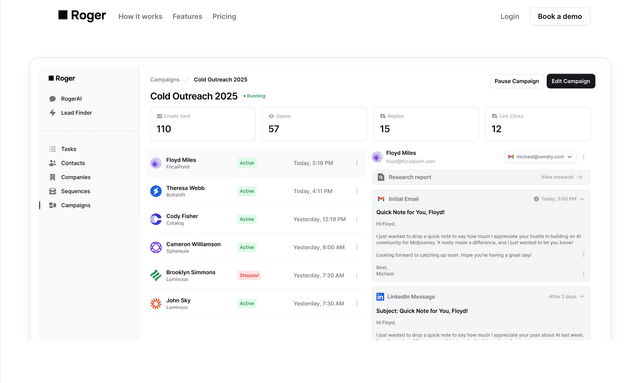
Task: Click the Replies card icon
Action: pyautogui.click(x=382, y=116)
